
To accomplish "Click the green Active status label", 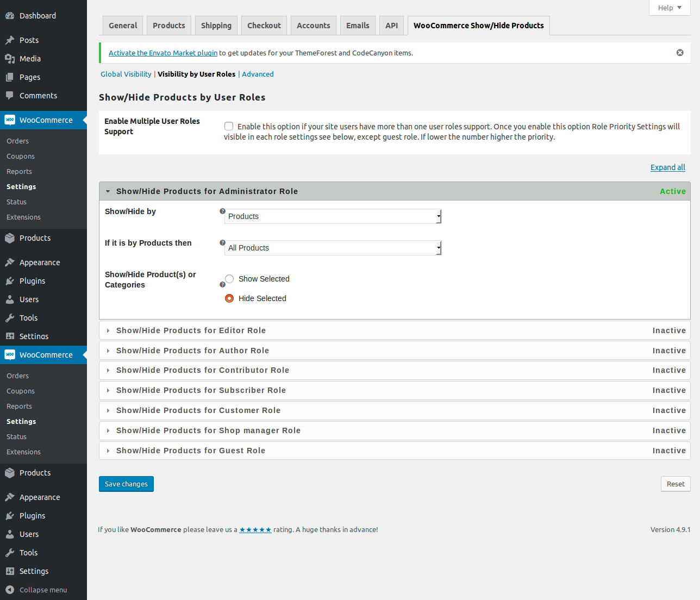I will coord(673,191).
